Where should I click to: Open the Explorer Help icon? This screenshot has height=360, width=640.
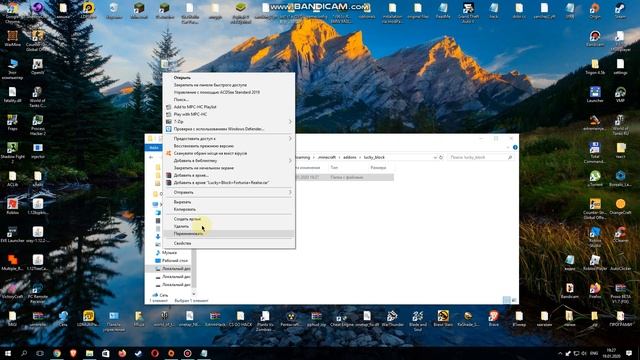(x=515, y=147)
